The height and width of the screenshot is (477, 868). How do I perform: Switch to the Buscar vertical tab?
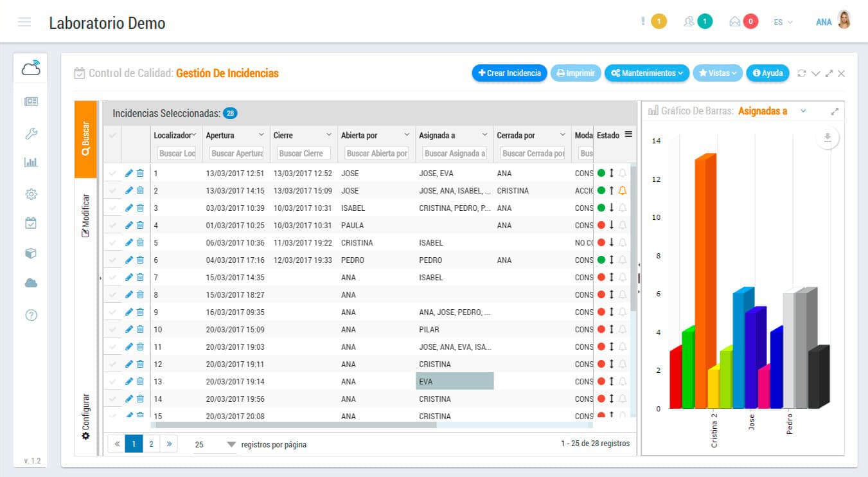click(x=85, y=139)
